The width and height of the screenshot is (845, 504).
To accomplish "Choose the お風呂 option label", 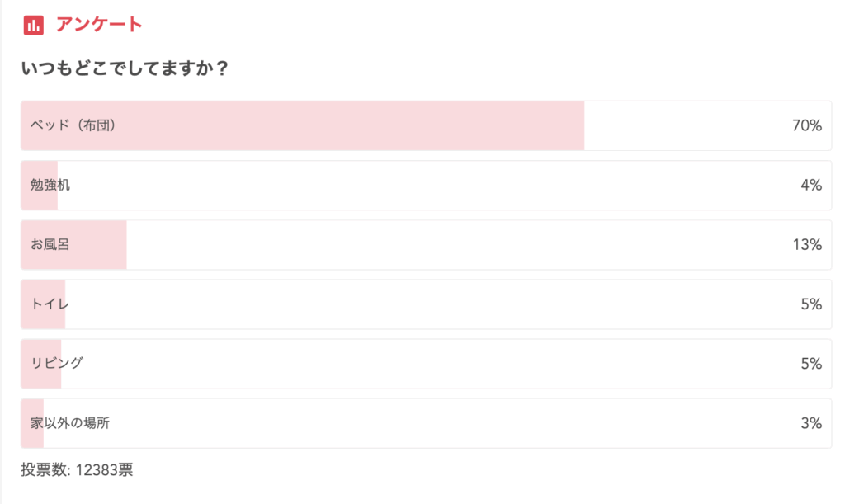I will (50, 244).
